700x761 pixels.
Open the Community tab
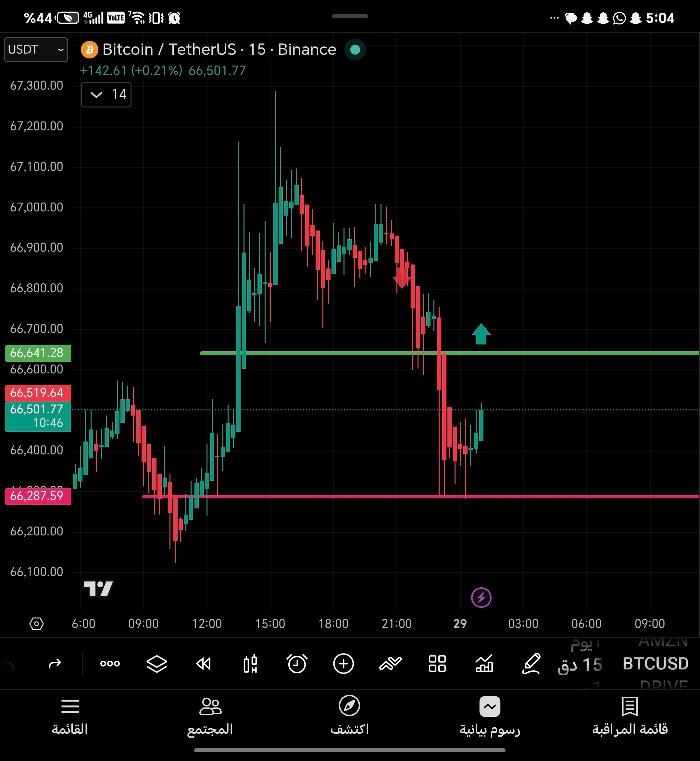[x=210, y=716]
